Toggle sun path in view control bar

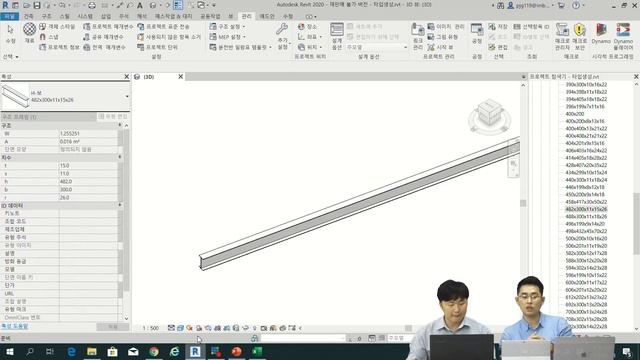click(x=189, y=328)
